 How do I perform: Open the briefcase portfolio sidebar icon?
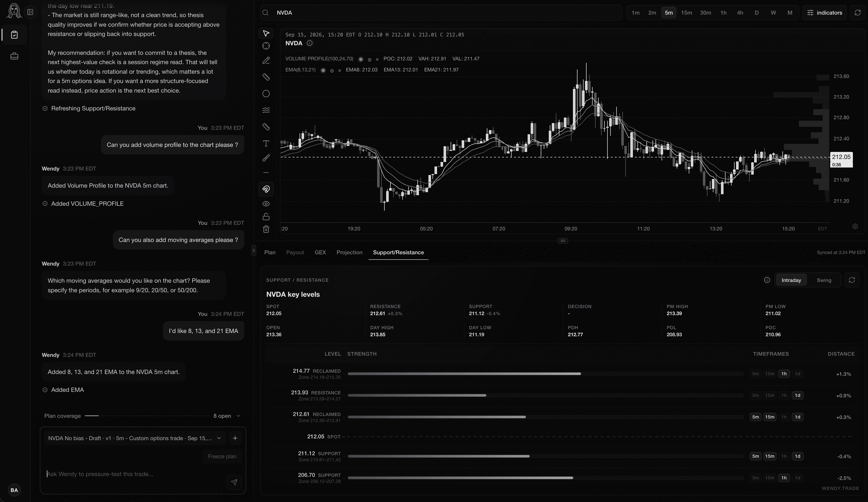point(14,56)
